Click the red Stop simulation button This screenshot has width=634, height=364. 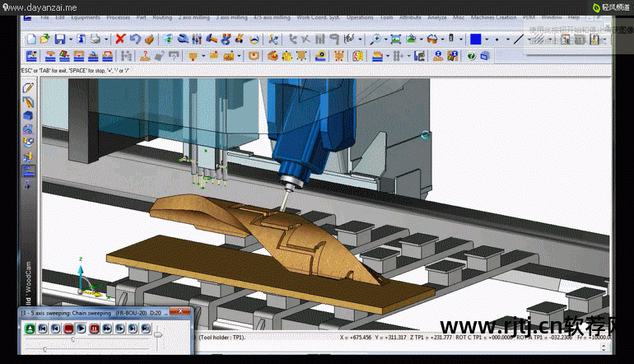point(68,329)
